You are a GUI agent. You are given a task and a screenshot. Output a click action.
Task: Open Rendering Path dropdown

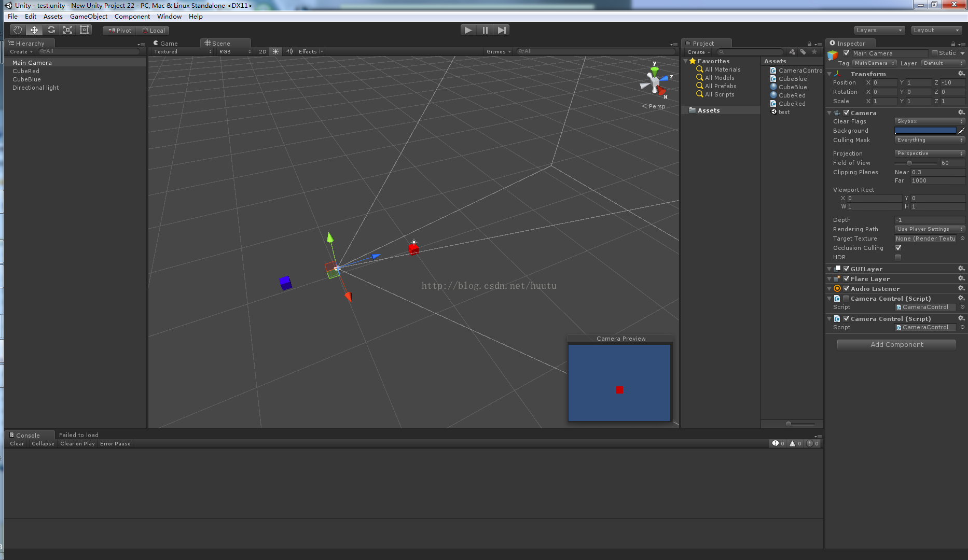point(930,229)
